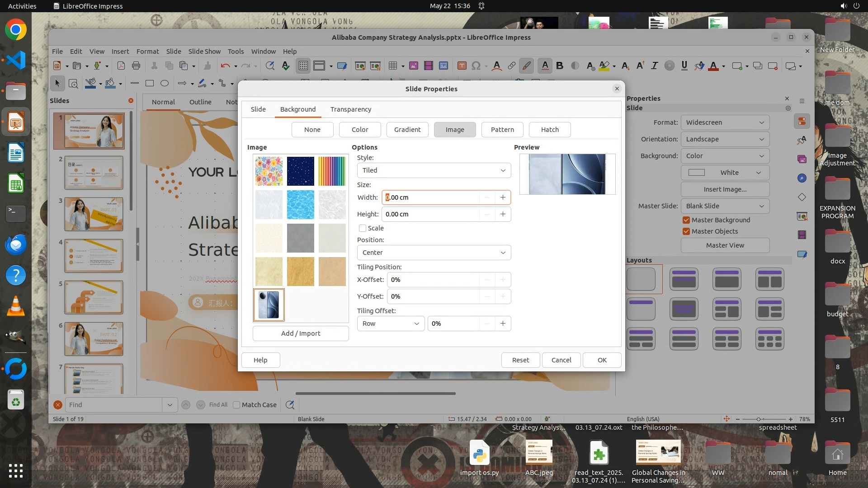Click the Undo arrow icon
This screenshot has height=488, width=868.
click(225, 66)
